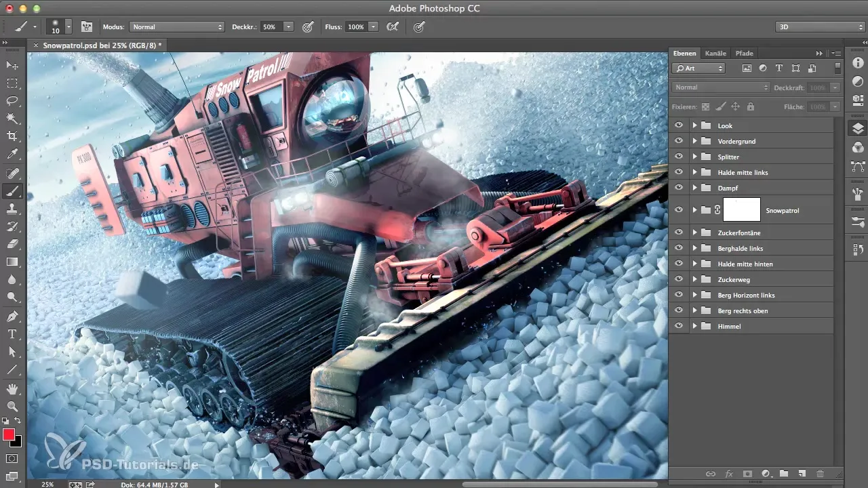Open the Fluss flow dropdown arrow

(373, 26)
